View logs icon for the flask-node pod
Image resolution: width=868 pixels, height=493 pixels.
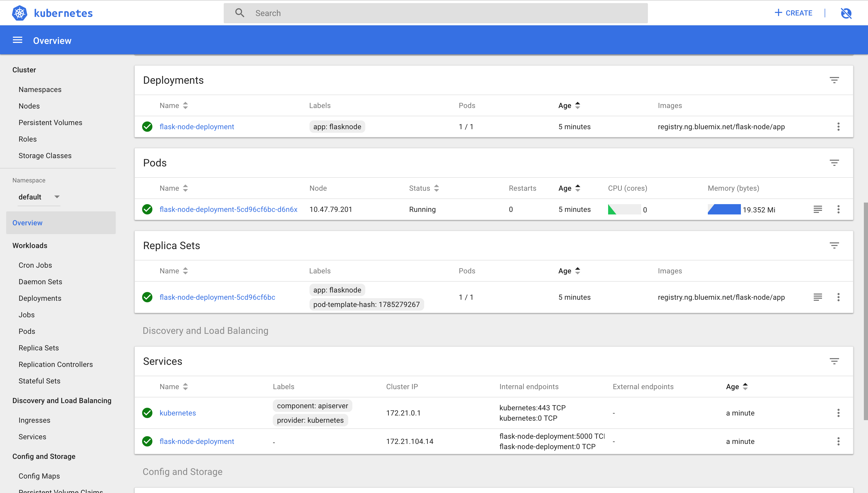(x=818, y=209)
